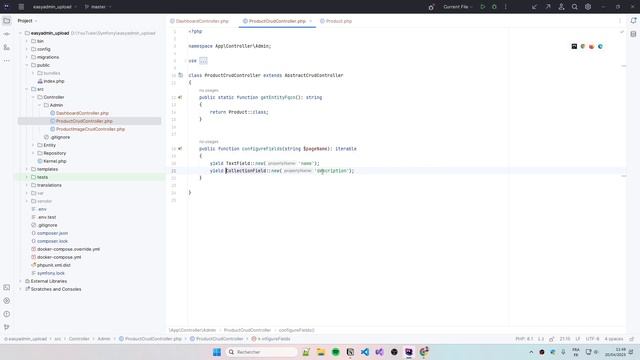Open the Terminal tool window
Screen dimensions: 640x360
click(7, 287)
